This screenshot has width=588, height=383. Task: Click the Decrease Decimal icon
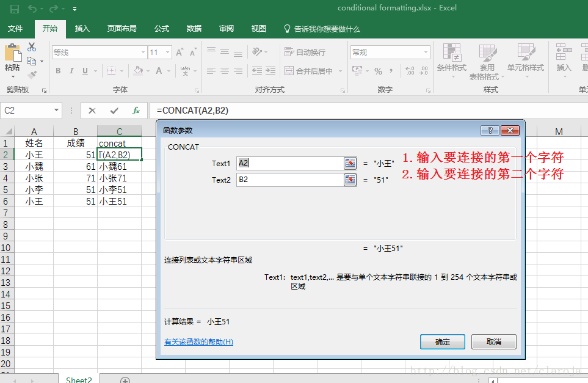tap(423, 70)
